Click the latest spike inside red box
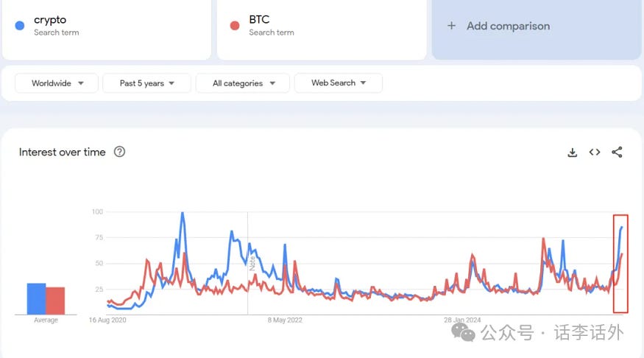The height and width of the screenshot is (358, 644). tap(620, 264)
